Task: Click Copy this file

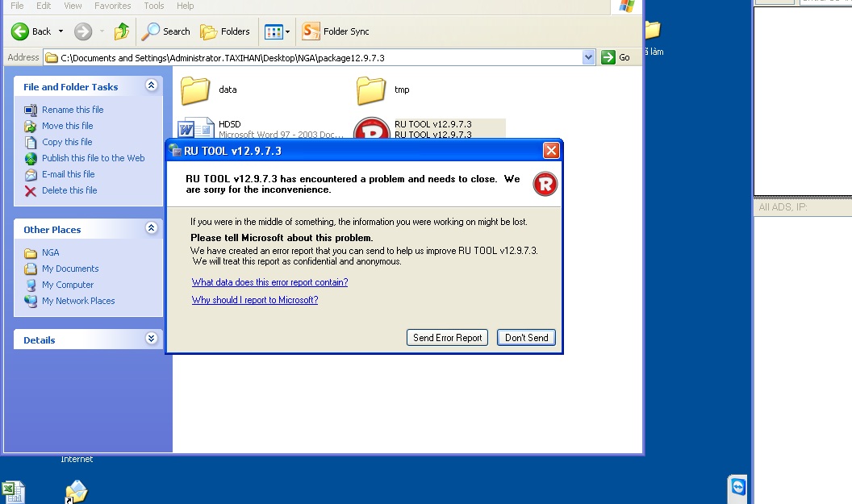Action: point(68,142)
